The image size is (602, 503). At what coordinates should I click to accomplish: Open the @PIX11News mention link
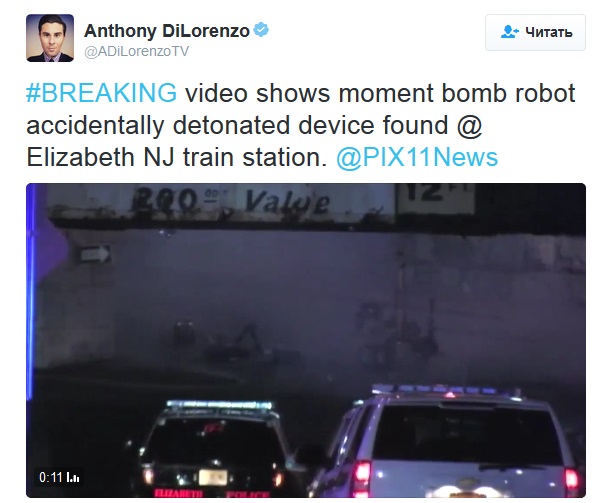(x=417, y=157)
